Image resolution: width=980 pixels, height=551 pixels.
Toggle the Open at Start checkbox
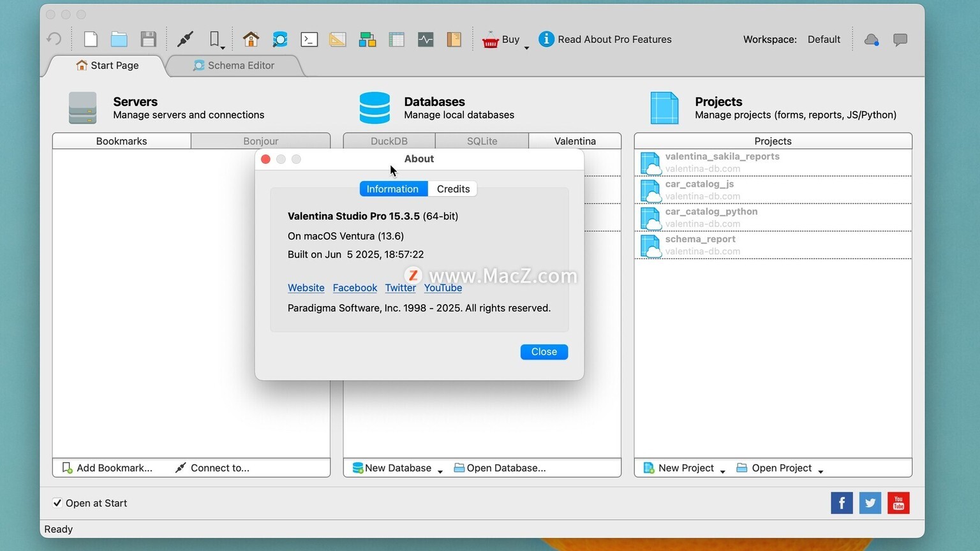pos(57,503)
